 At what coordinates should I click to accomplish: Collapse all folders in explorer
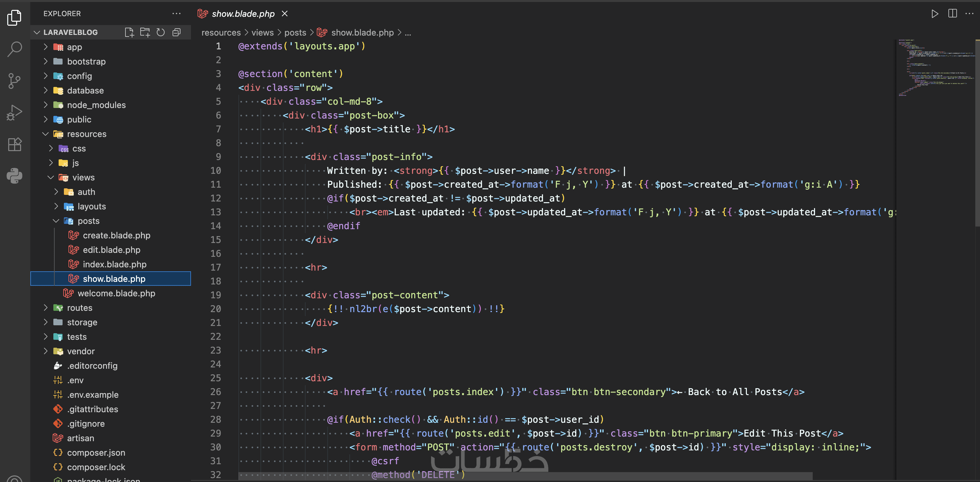(x=176, y=32)
